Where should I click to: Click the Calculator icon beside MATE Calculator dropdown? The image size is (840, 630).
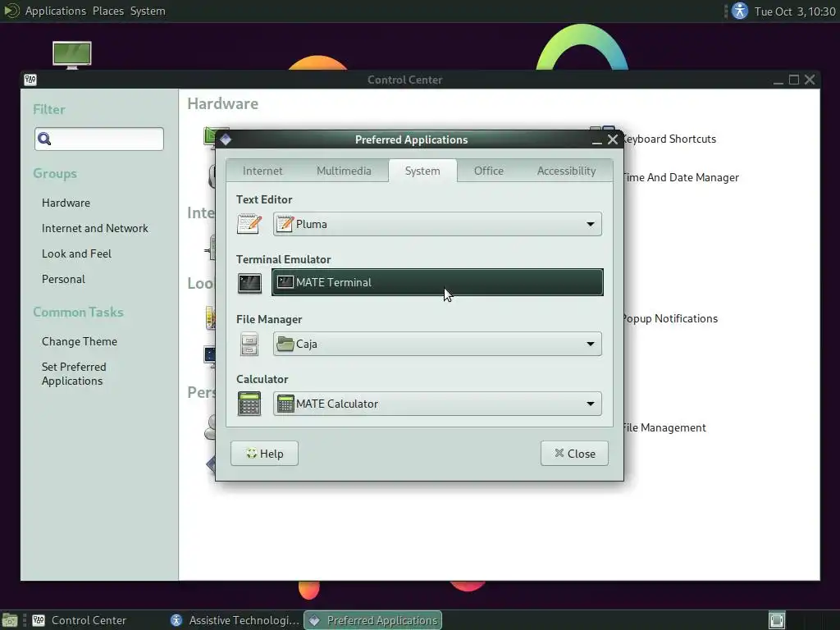coord(249,404)
